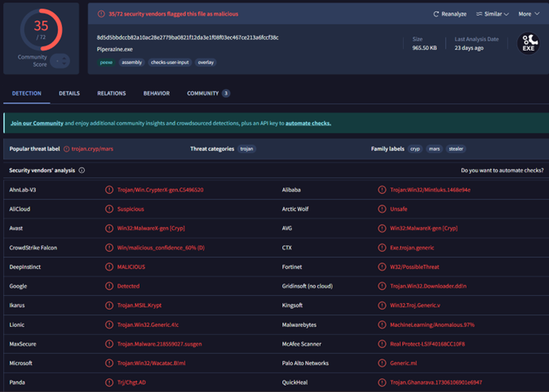Click the alert icon in Malwarebytes row
Viewport: 549px width, 392px height.
tap(382, 325)
